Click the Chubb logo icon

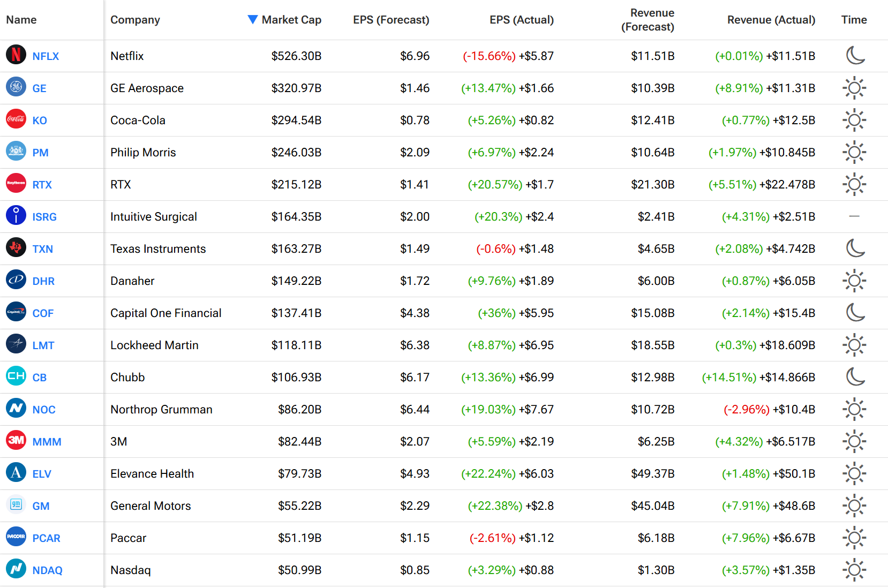pos(16,376)
